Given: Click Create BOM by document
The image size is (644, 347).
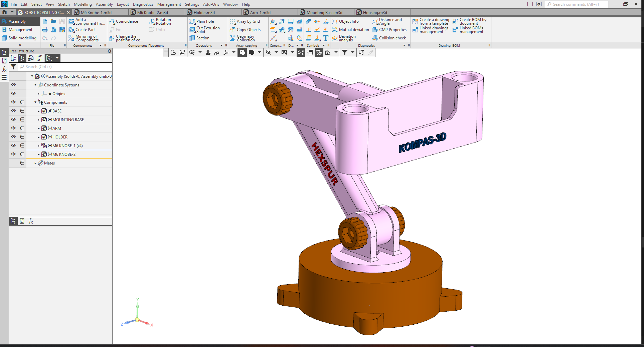Looking at the screenshot, I should 470,21.
